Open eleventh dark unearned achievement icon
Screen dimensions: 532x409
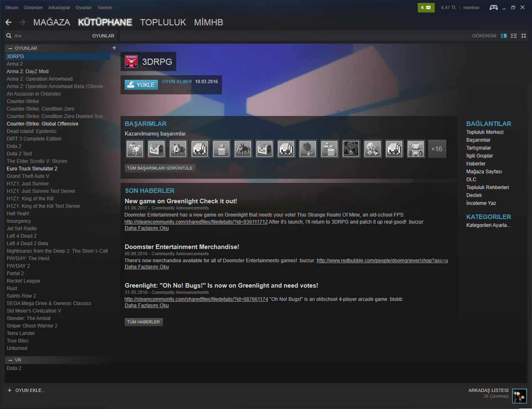(x=351, y=149)
